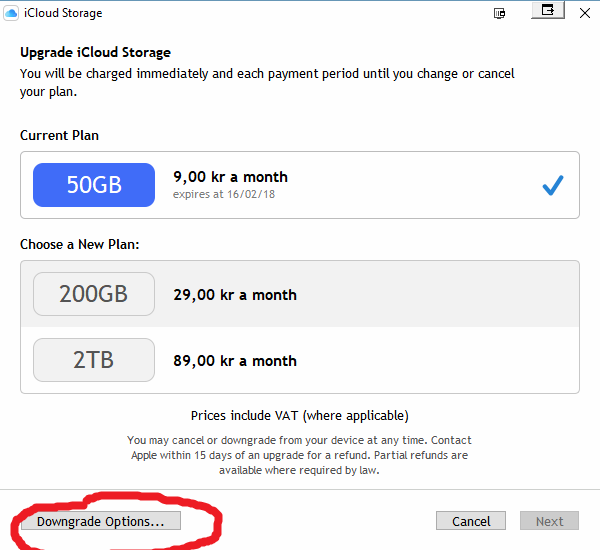Click the 9,00 kr a month text
This screenshot has height=550, width=600.
pyautogui.click(x=230, y=177)
